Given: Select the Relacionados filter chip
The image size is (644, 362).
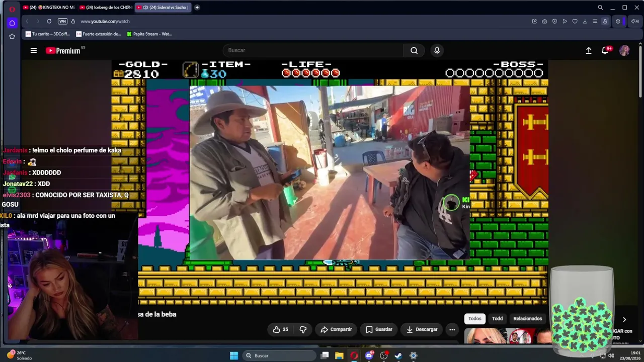Looking at the screenshot, I should [x=528, y=318].
